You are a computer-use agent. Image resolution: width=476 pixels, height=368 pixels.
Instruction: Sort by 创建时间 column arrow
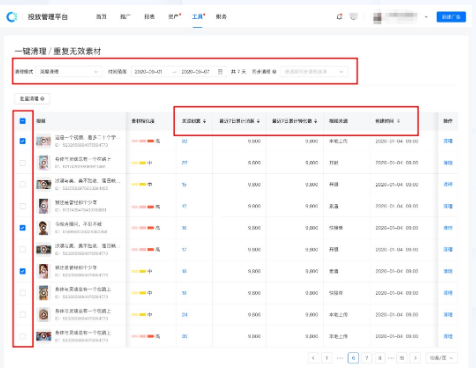coord(398,121)
